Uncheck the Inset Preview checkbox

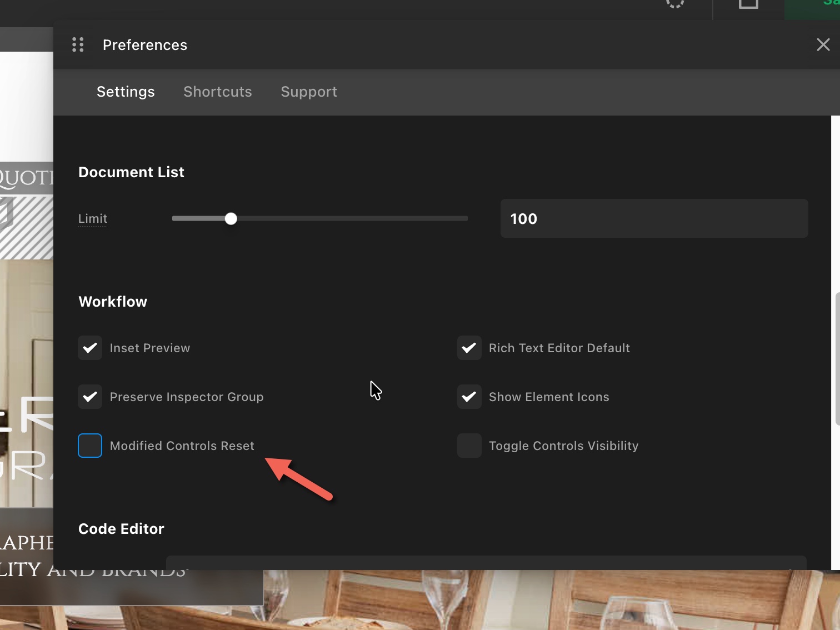[x=90, y=348]
